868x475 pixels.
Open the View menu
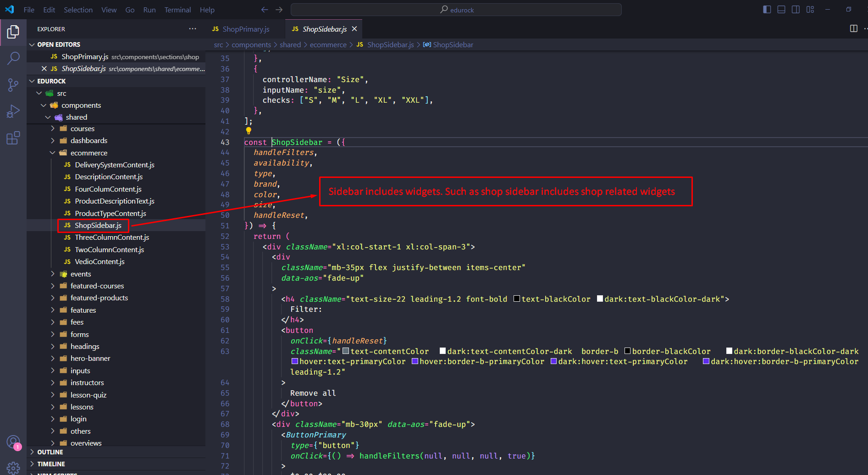(x=109, y=10)
